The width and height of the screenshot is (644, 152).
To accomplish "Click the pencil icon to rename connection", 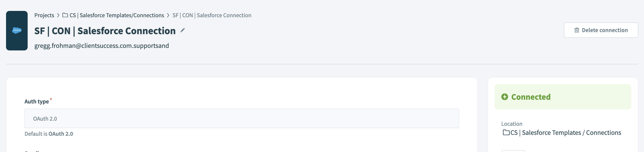I will (183, 30).
